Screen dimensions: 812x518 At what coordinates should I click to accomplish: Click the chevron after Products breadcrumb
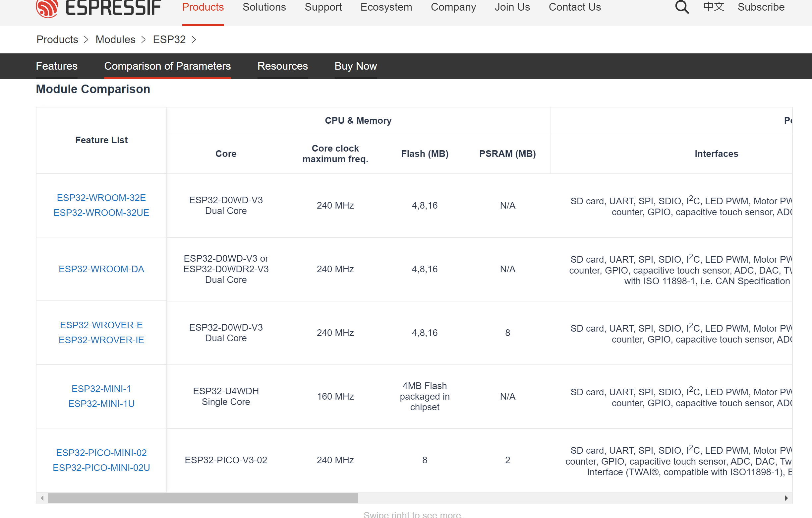(x=86, y=40)
